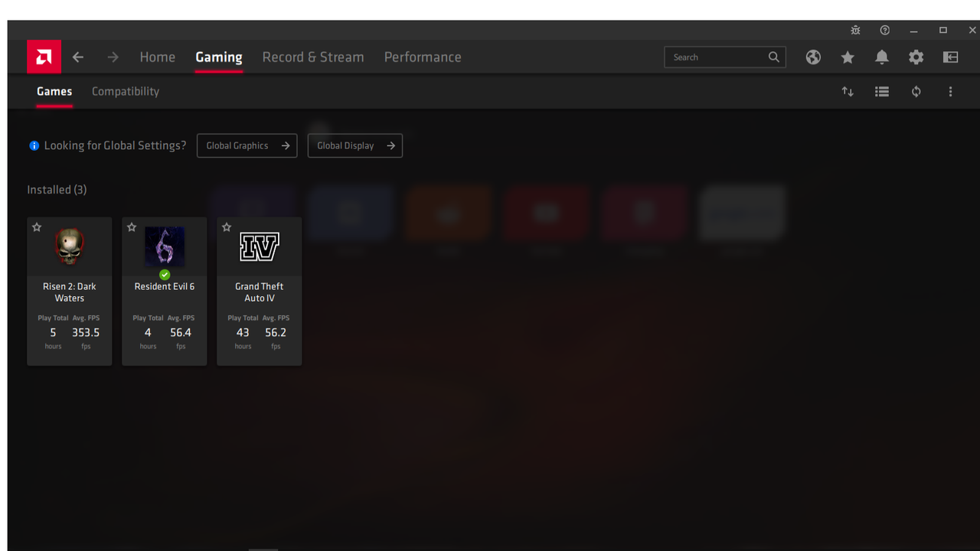Click the Risen 2: Dark Waters title
The width and height of the screenshot is (980, 551).
coord(70,292)
